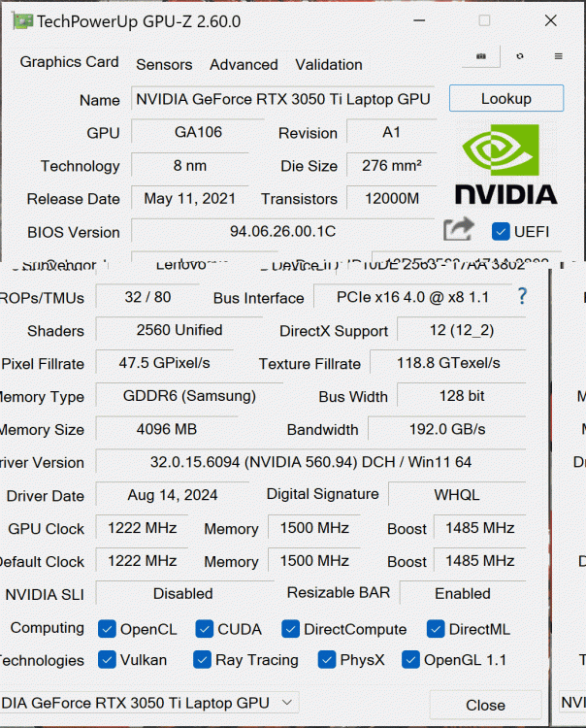Go to the Validation tab
Image resolution: width=586 pixels, height=728 pixels.
click(329, 65)
